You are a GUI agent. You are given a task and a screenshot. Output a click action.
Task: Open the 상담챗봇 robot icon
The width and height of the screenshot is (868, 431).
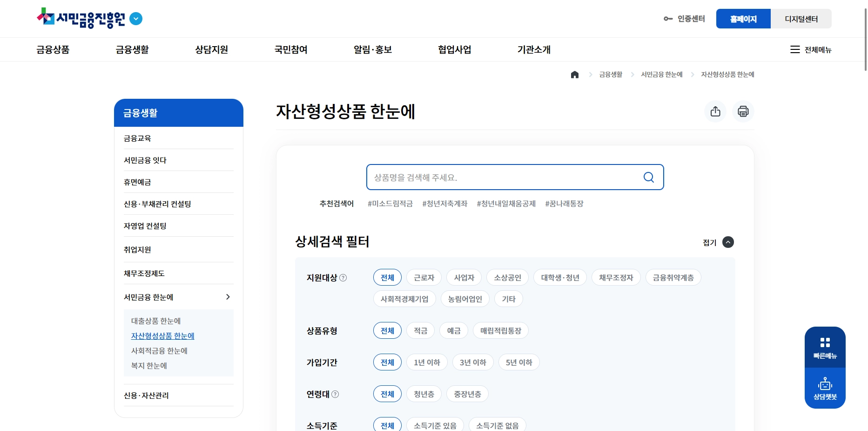coord(825,389)
